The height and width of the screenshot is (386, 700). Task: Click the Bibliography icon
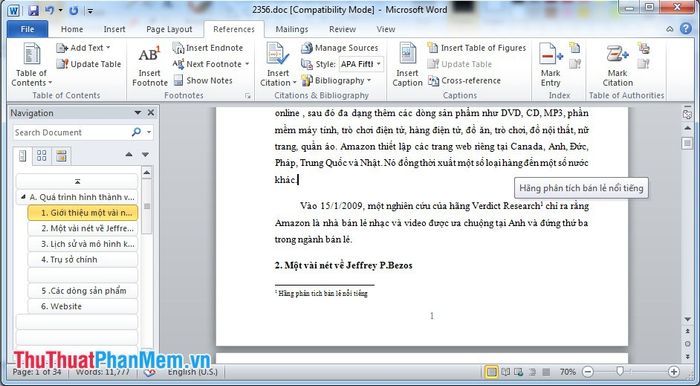(x=306, y=80)
